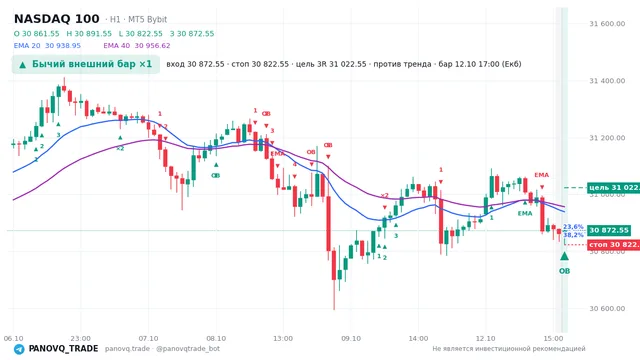Screen dimensions: 640x360
Task: Click the green 30 872.55 current price tag
Action: pyautogui.click(x=609, y=230)
